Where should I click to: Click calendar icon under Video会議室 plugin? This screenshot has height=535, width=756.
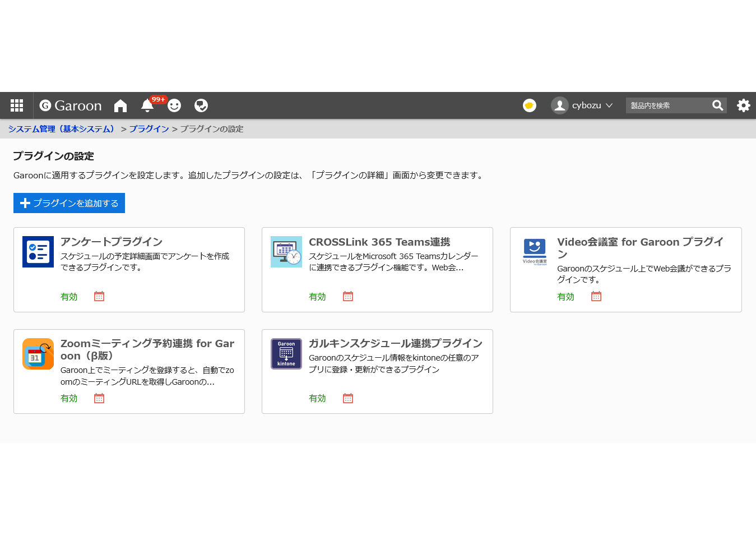pos(596,296)
